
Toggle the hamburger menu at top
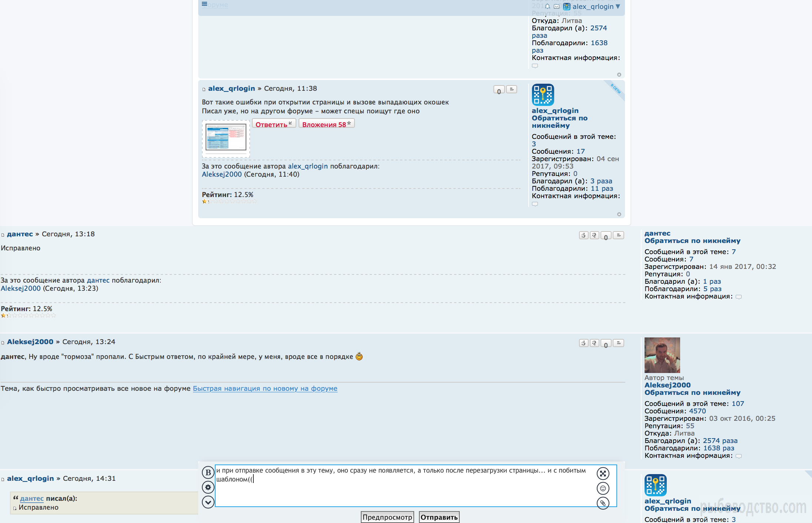[204, 4]
